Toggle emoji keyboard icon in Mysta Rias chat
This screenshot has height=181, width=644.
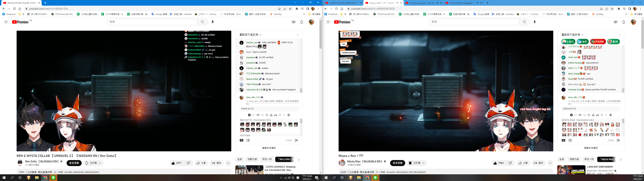563,140
